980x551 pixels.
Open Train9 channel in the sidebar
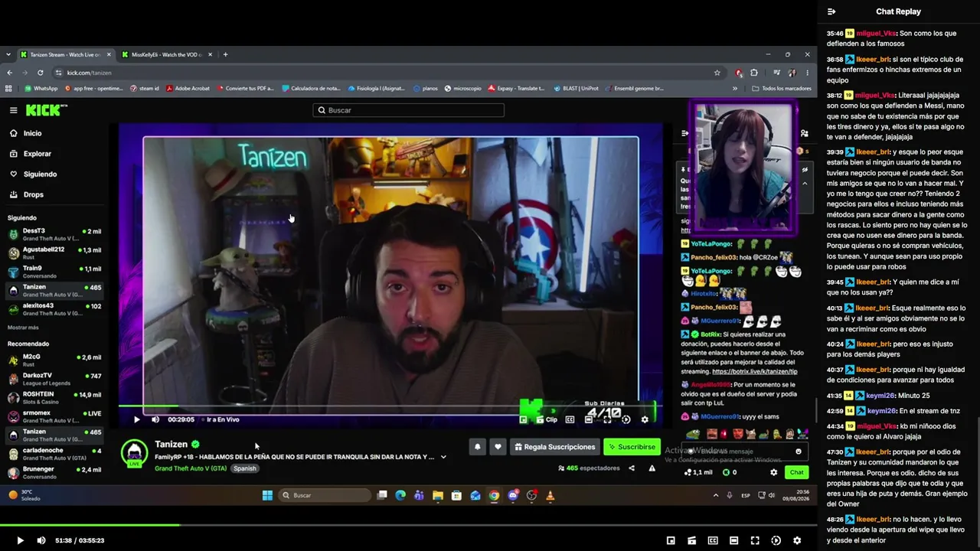tap(54, 272)
